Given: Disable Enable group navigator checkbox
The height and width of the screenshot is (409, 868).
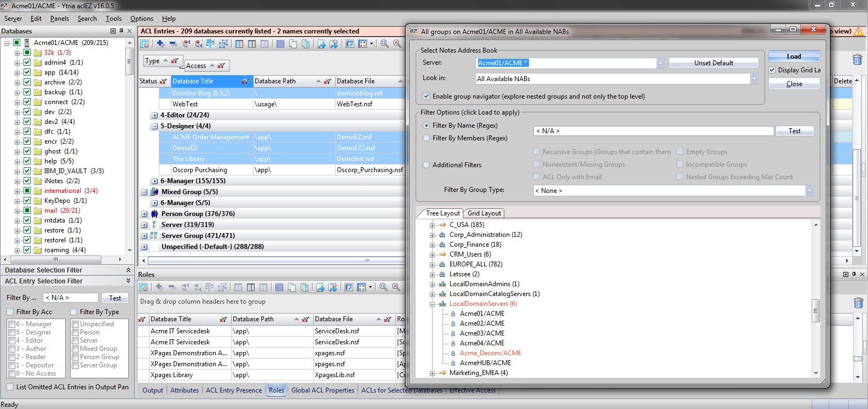Looking at the screenshot, I should click(426, 96).
